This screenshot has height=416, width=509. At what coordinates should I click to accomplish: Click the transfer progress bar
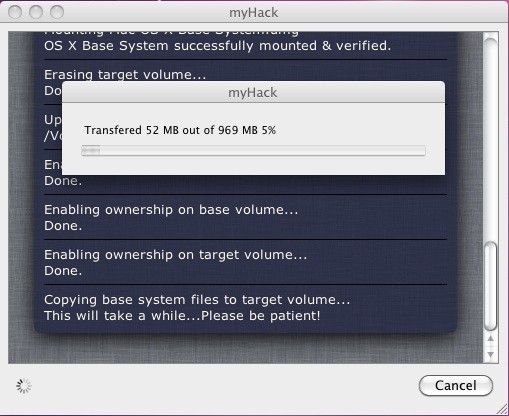coord(253,151)
